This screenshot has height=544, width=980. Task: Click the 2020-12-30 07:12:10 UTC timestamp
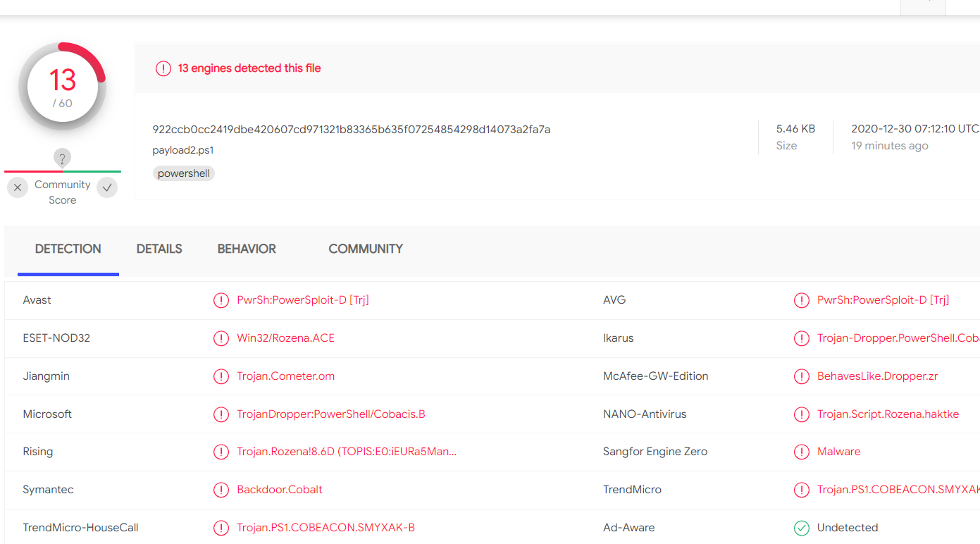915,129
